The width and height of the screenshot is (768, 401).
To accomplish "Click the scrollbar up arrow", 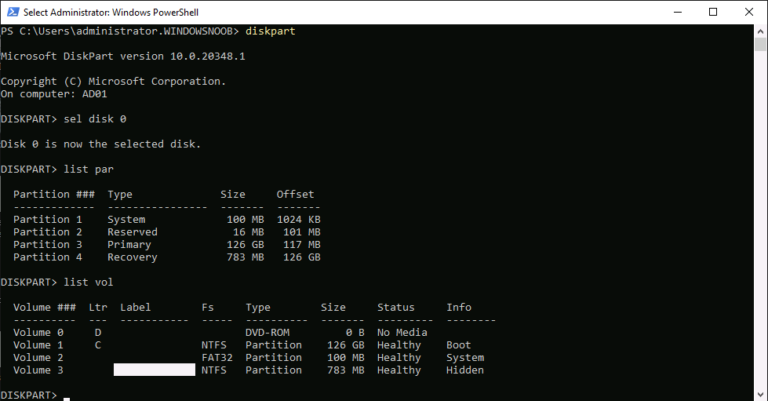I will (x=759, y=30).
